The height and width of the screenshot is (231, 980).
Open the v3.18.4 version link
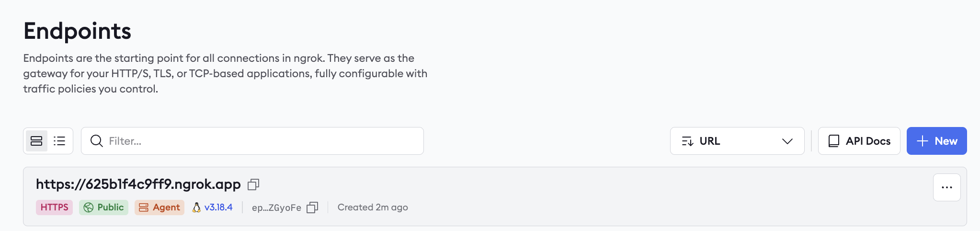pyautogui.click(x=218, y=208)
